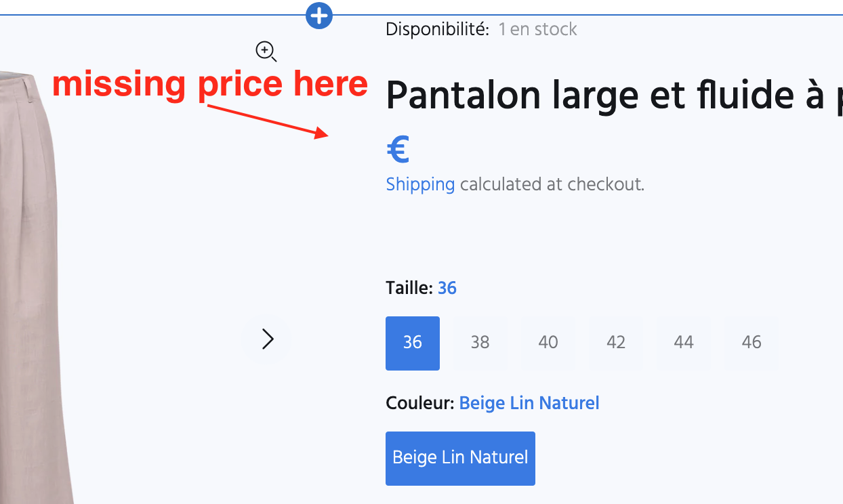Click the blue euro price symbol

(398, 150)
